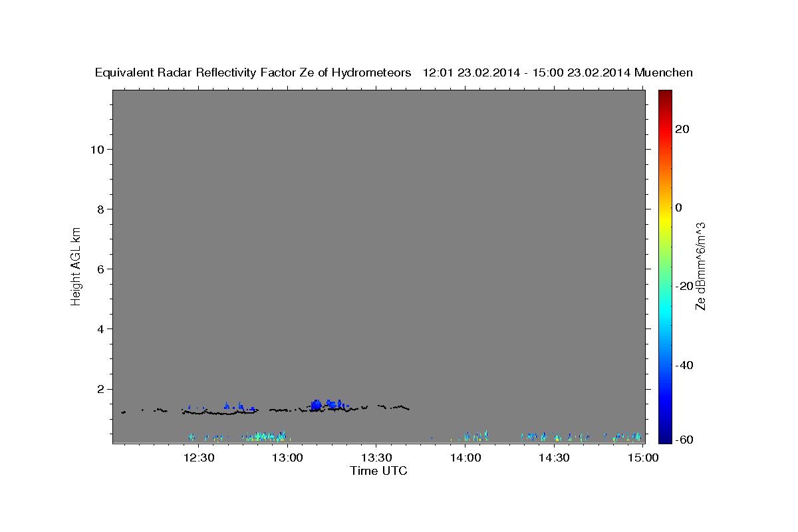This screenshot has width=798, height=532.
Task: Click the '14:00' time tick label
Action: [x=465, y=458]
